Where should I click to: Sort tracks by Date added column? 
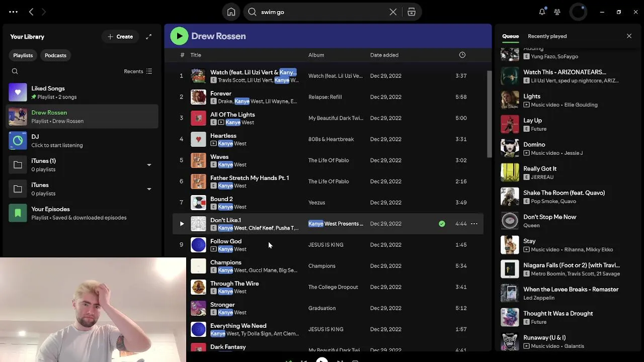[384, 55]
